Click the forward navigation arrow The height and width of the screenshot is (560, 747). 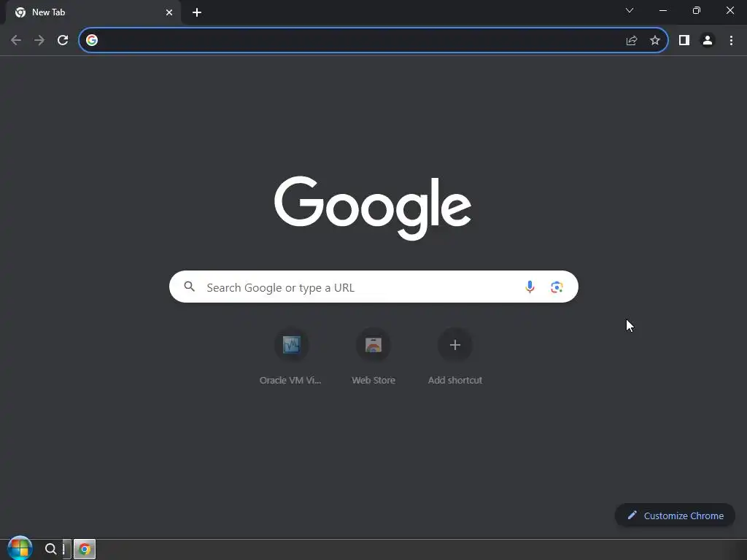point(39,41)
